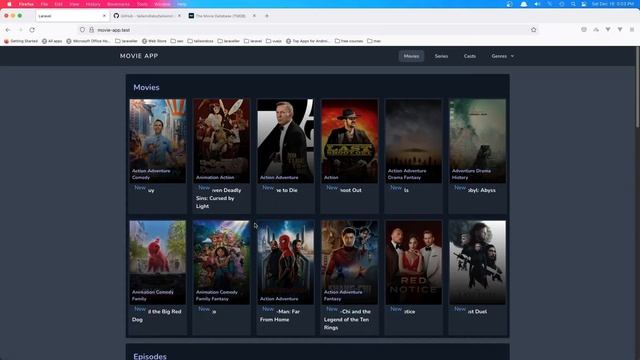640x360 pixels.
Task: Open the Spider-Man Far From Home poster
Action: click(x=285, y=262)
